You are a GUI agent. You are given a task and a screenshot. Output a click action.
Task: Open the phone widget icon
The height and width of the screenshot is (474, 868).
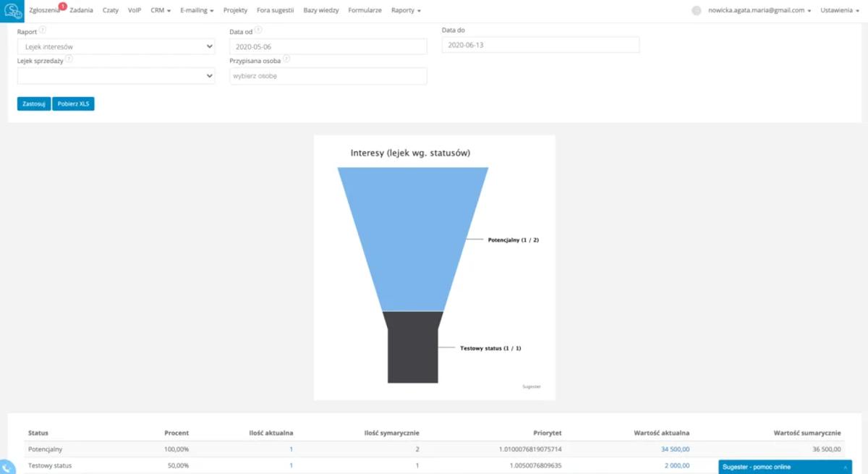(6, 467)
